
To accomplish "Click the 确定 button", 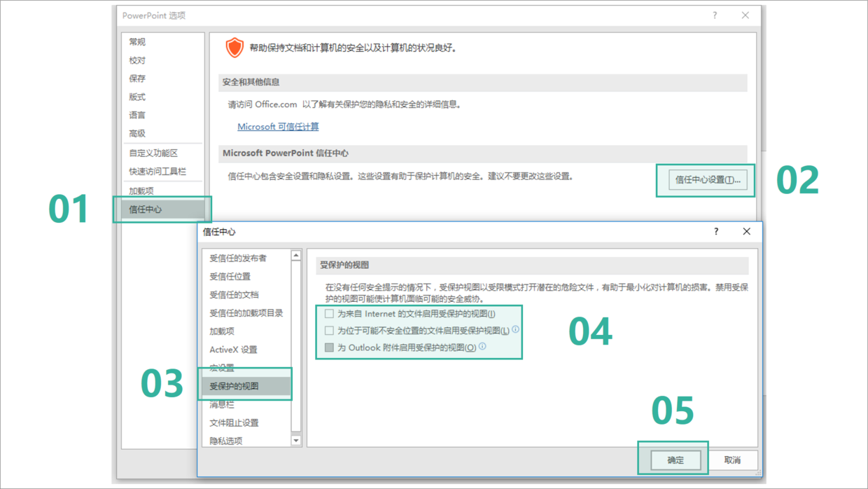I will pos(675,460).
